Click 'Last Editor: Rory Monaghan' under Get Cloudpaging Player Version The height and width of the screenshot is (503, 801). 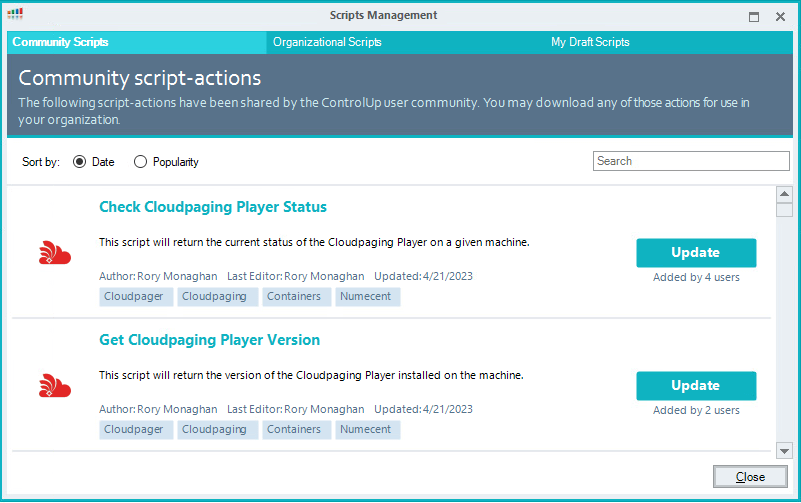click(x=295, y=410)
